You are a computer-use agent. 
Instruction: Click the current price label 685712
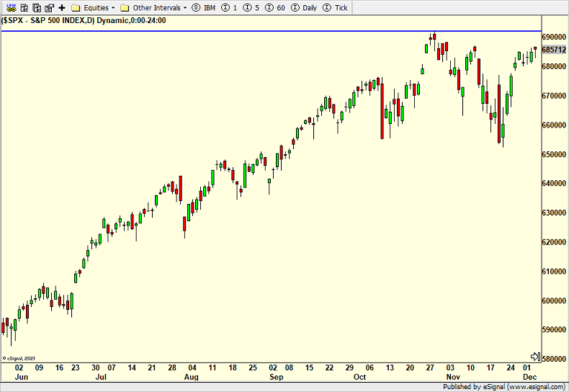pyautogui.click(x=554, y=50)
